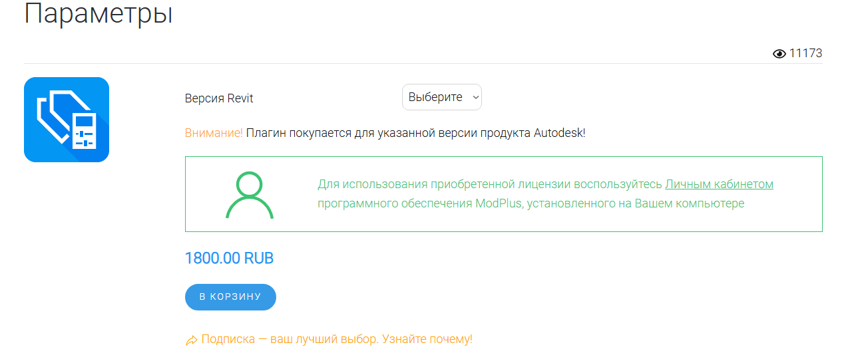
Task: Click the Параметры heading
Action: 99,13
